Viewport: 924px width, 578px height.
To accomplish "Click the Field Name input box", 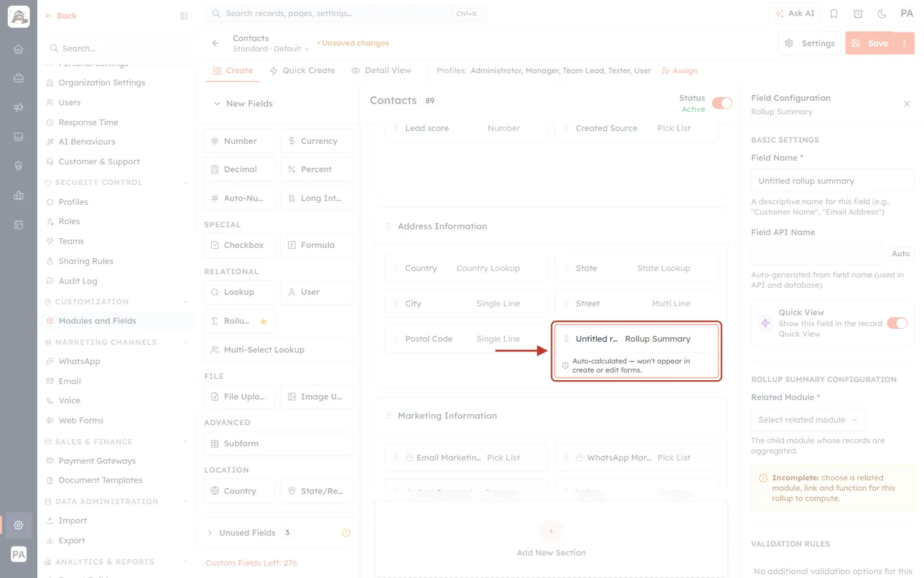I will [832, 180].
